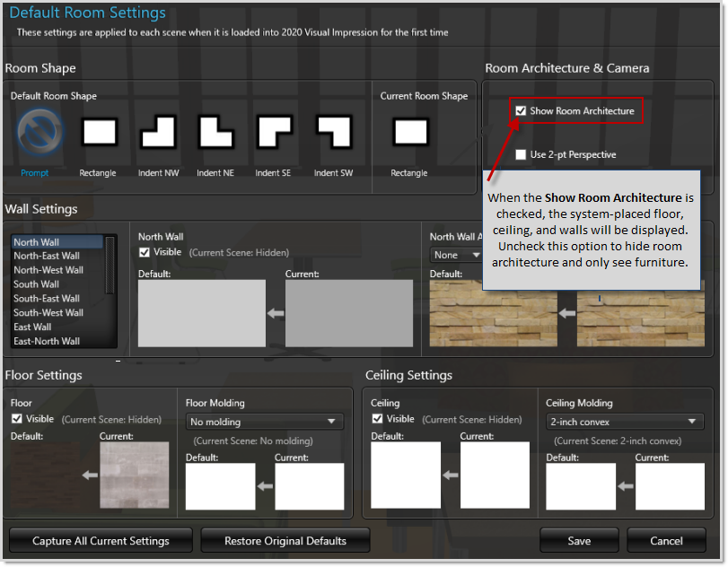Select East-North Wall in the list
The image size is (728, 567).
click(57, 341)
